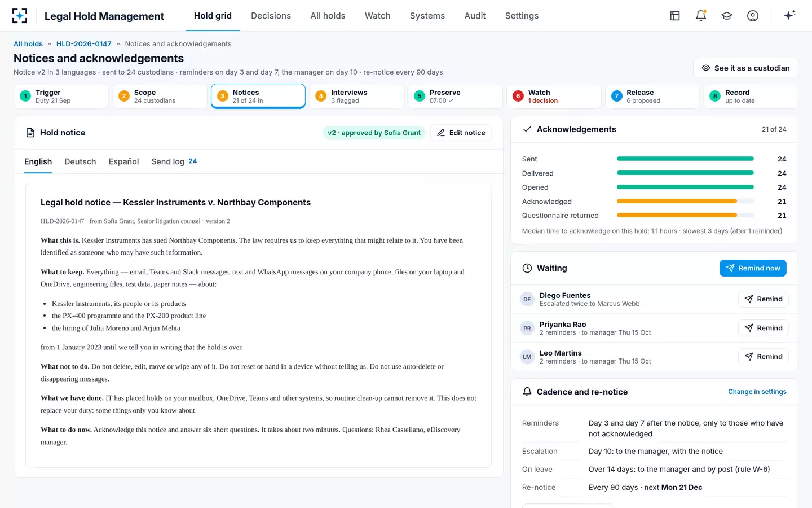Click Legal hold notice title heading

click(175, 203)
